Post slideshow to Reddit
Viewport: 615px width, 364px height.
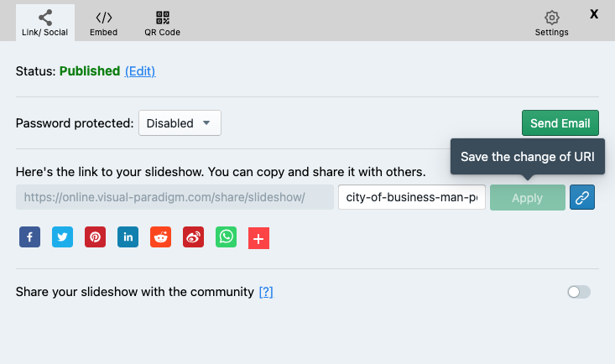point(160,237)
